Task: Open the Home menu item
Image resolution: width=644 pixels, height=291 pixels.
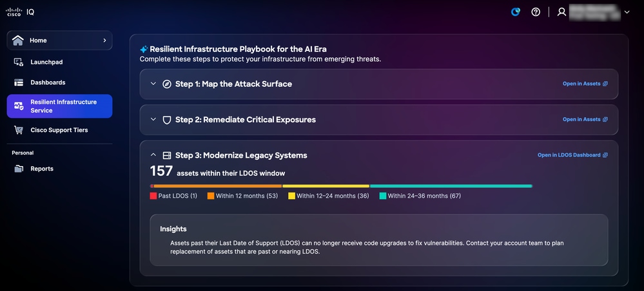Action: [59, 40]
